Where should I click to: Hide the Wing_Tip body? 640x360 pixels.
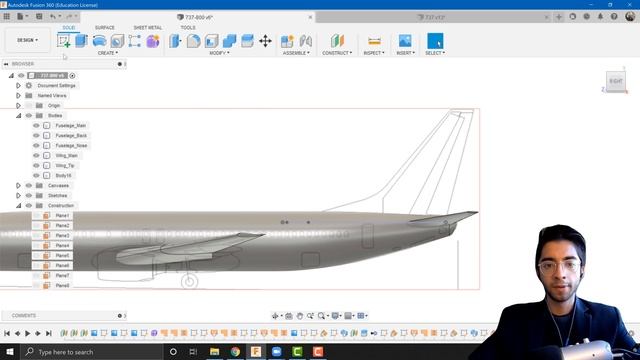pos(36,166)
